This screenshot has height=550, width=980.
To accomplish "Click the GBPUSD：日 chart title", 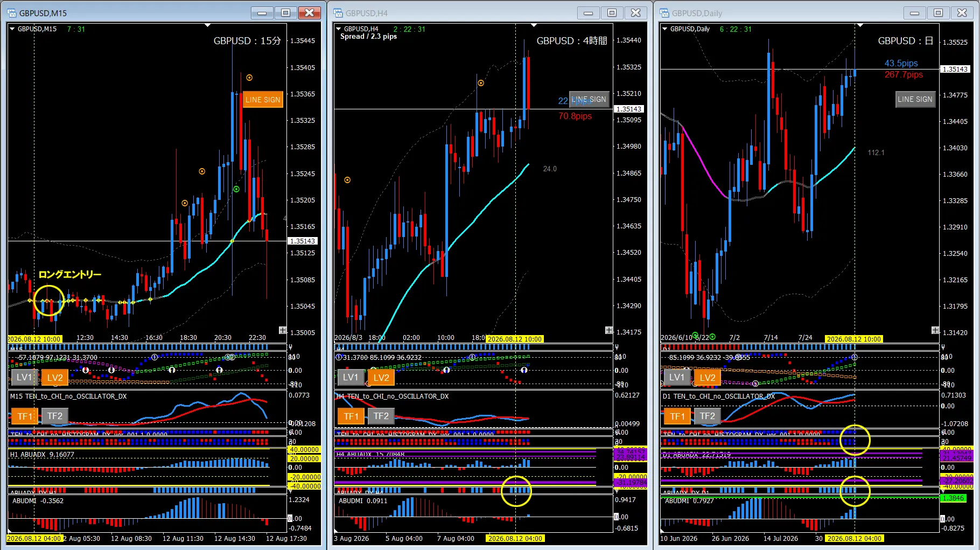I will pos(906,41).
